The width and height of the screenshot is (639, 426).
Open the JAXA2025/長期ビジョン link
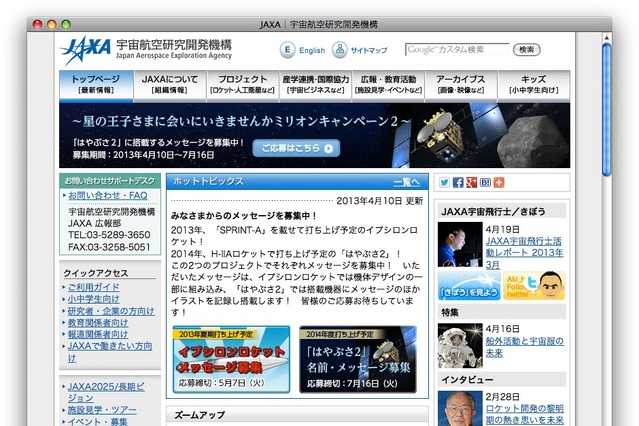coord(106,392)
